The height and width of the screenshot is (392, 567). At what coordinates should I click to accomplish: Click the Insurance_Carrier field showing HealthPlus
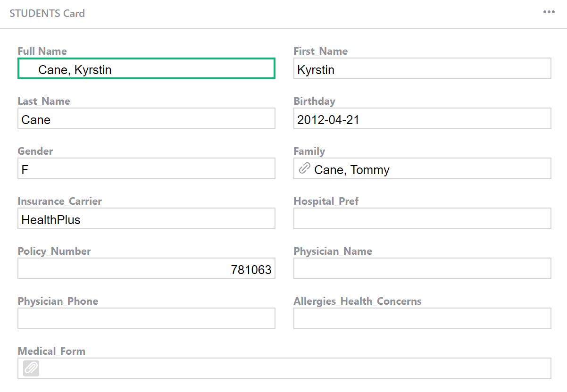tap(146, 219)
